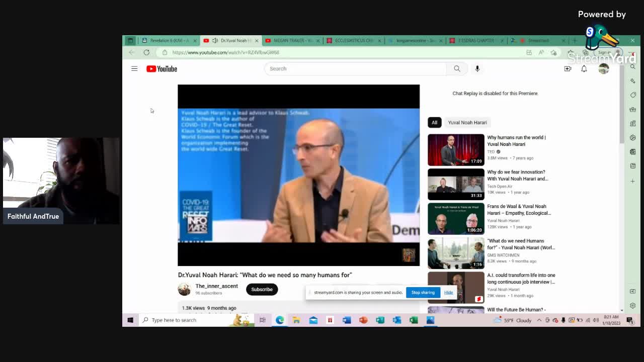Open the YouTube guide hamburger menu
644x362 pixels.
[134, 69]
